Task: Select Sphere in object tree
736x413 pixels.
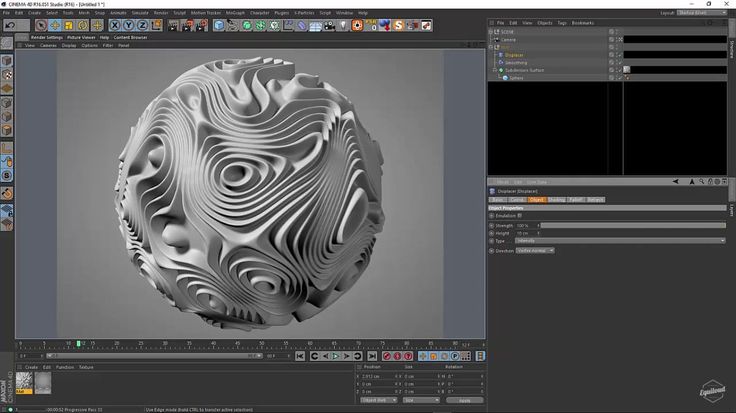Action: 516,78
